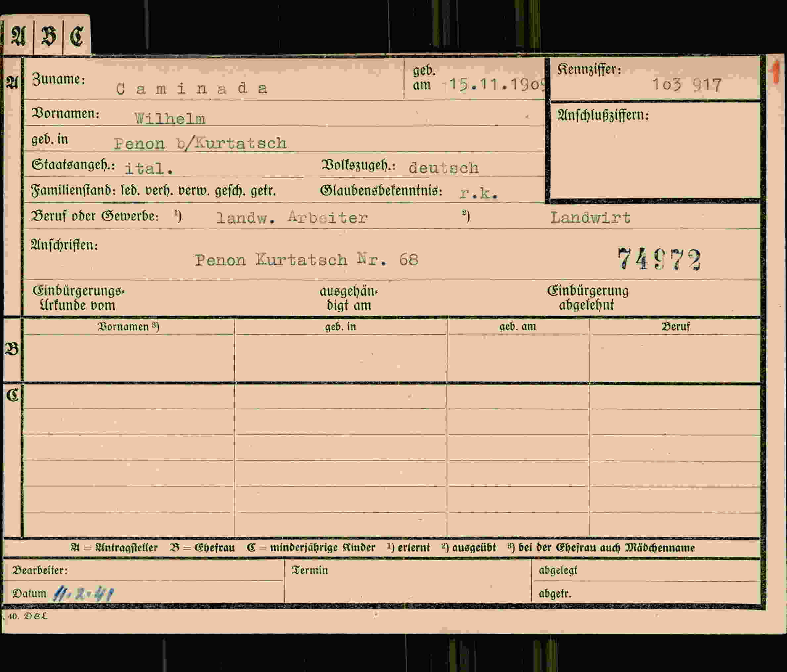Click the 'Zuname:' field label
This screenshot has width=787, height=672.
point(59,79)
